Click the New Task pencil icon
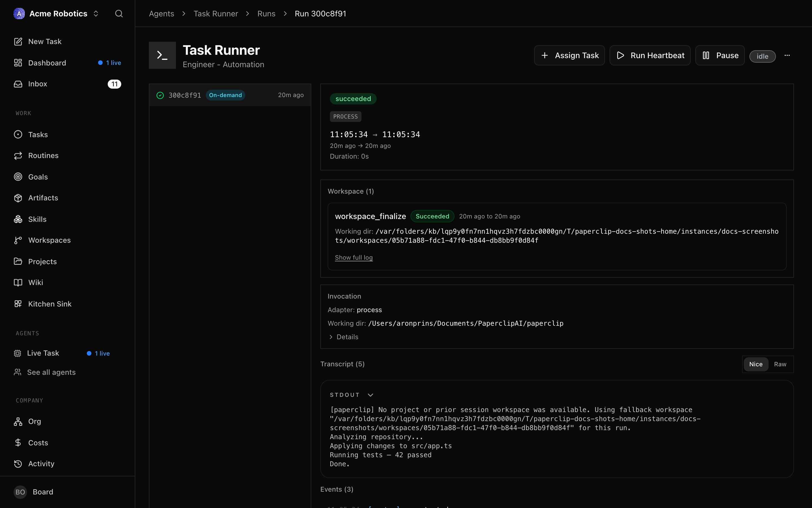The width and height of the screenshot is (812, 508). click(18, 41)
